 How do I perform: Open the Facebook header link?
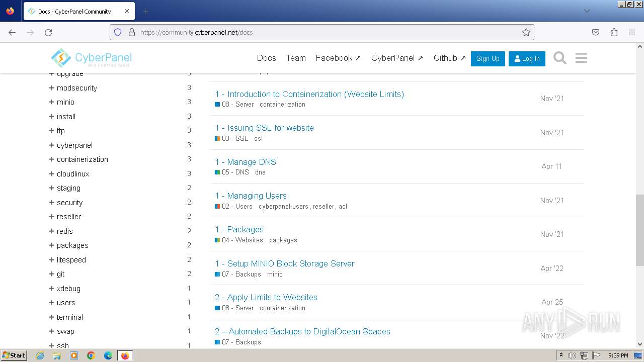(338, 58)
